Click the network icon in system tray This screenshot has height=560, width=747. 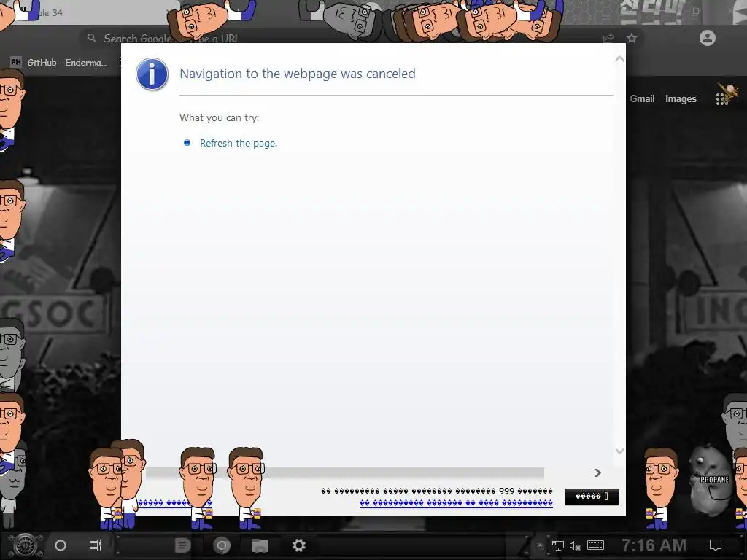[558, 545]
